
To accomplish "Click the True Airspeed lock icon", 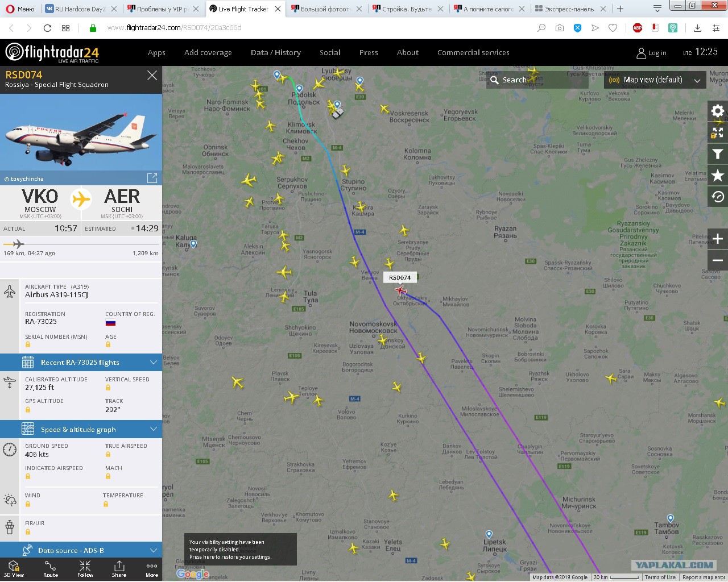I will [x=108, y=454].
